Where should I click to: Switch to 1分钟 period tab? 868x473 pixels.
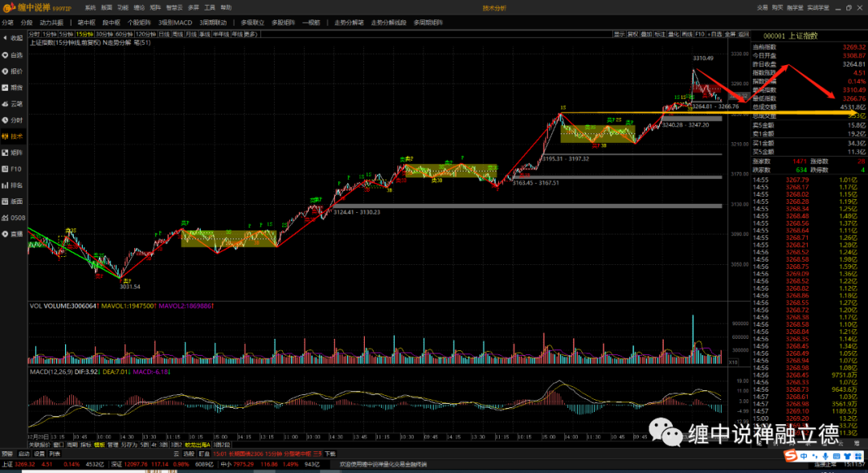(49, 35)
